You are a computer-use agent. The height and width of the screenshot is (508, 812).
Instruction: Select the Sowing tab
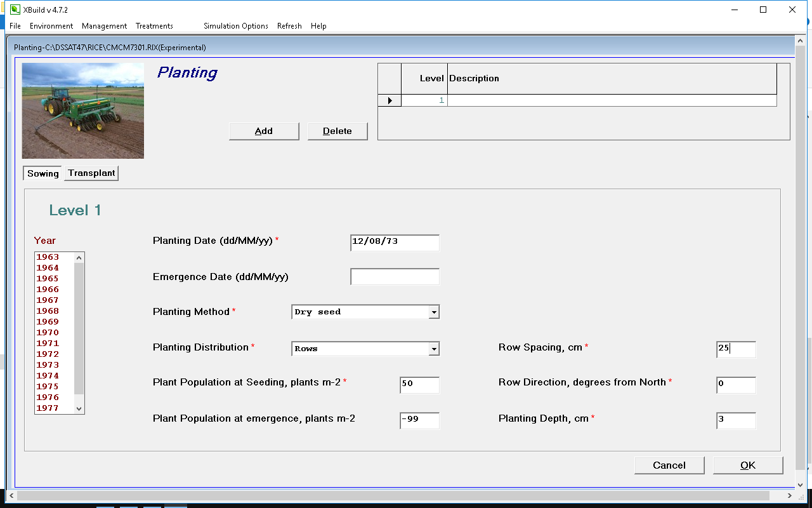[x=43, y=173]
